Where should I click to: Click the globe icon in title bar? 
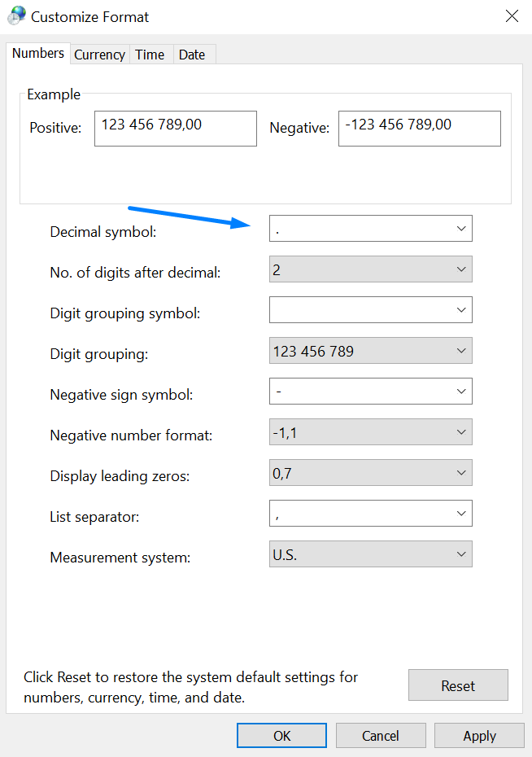click(x=16, y=16)
